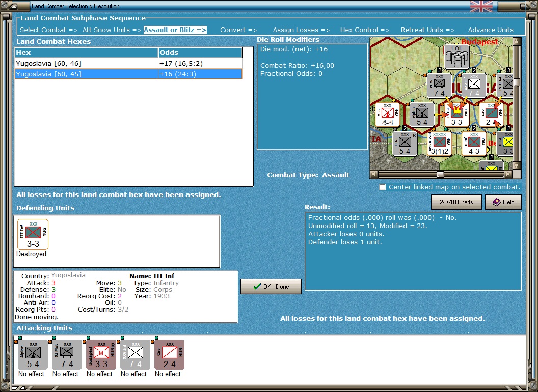Click destroyed III Inf 3-3 in Defending Units
538x392 pixels.
tap(33, 235)
